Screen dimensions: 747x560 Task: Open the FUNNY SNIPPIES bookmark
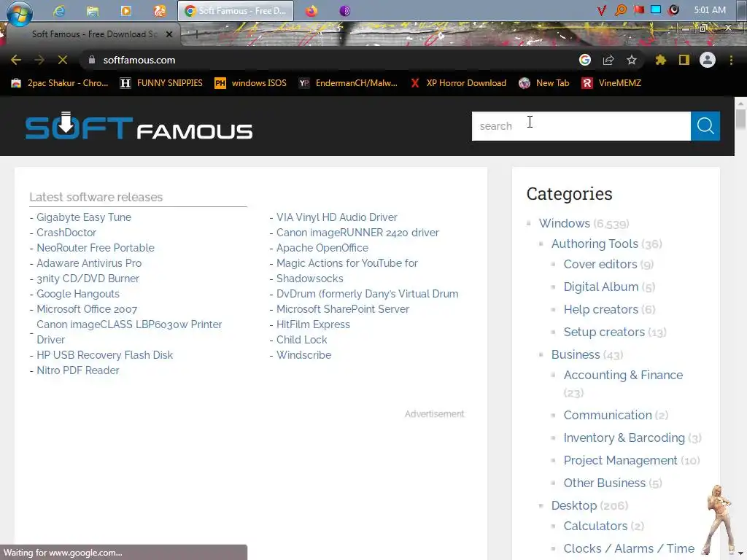pos(161,83)
